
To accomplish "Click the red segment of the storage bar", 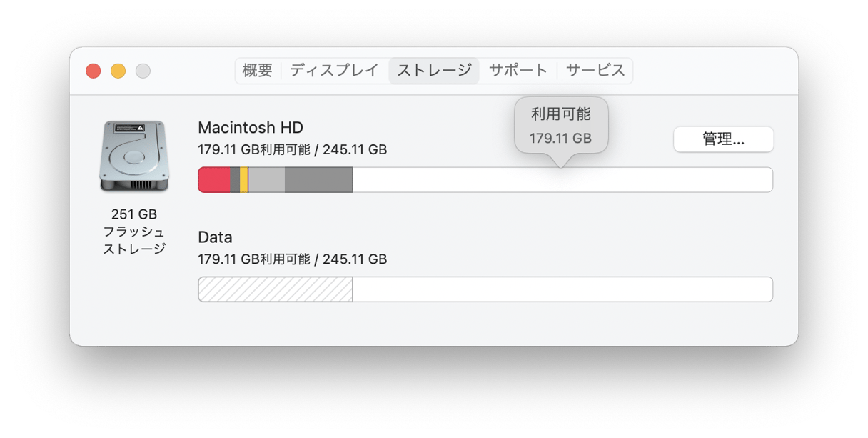I will (214, 180).
